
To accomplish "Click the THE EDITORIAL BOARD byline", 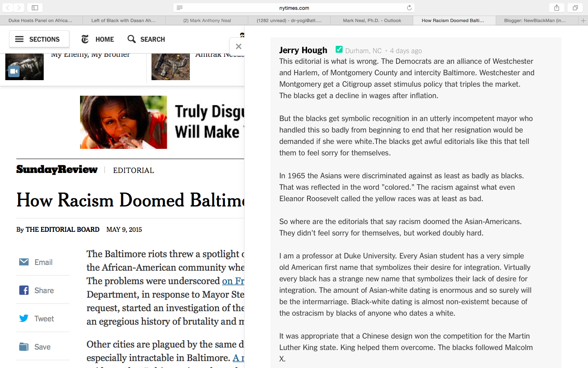I will tap(62, 229).
